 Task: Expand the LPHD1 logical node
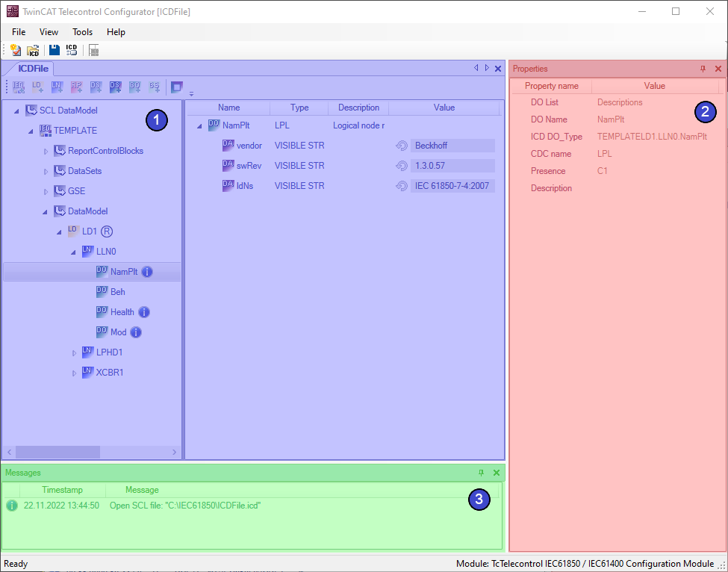74,353
